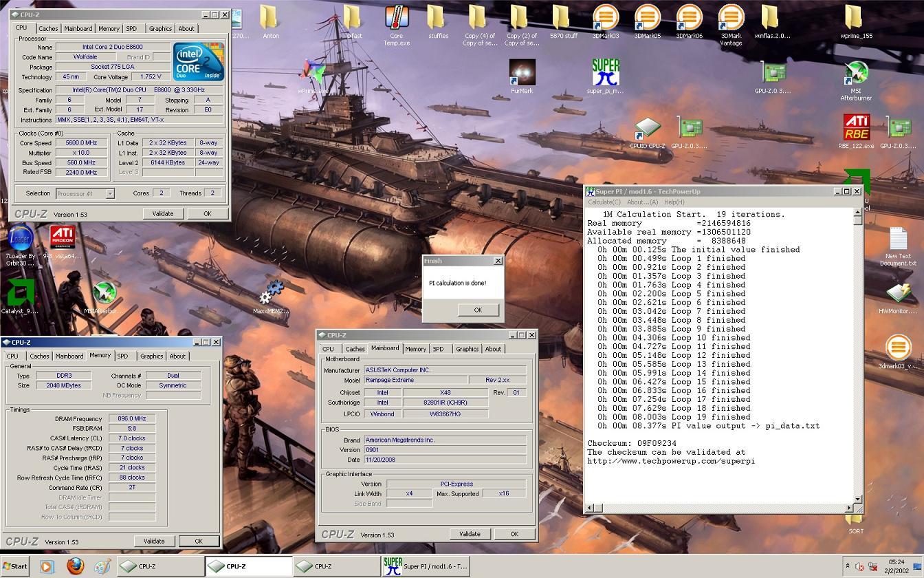924x578 pixels.
Task: Open Memory tab in CPU-Z Mainboard window
Action: pos(415,349)
